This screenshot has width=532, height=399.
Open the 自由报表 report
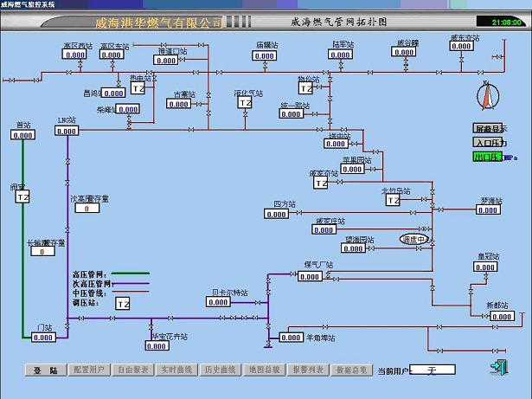point(133,370)
